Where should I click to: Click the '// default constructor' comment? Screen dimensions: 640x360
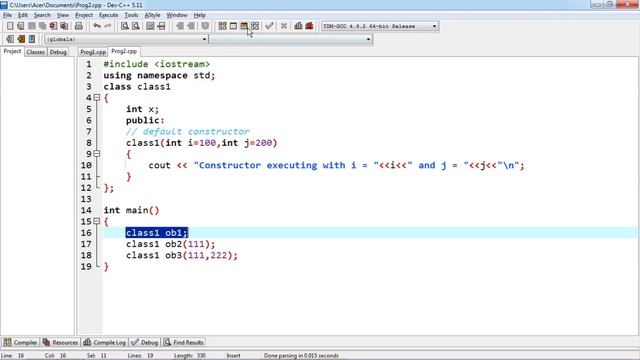coord(187,131)
